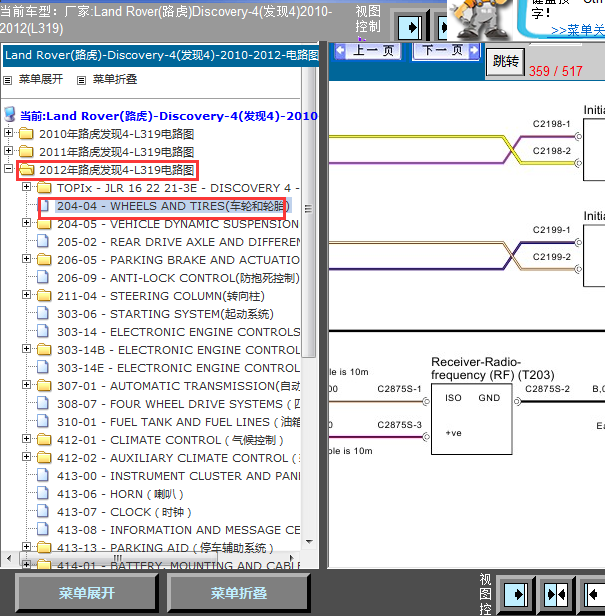The width and height of the screenshot is (605, 616).
Task: Click the >>菜单关 link
Action: click(578, 31)
